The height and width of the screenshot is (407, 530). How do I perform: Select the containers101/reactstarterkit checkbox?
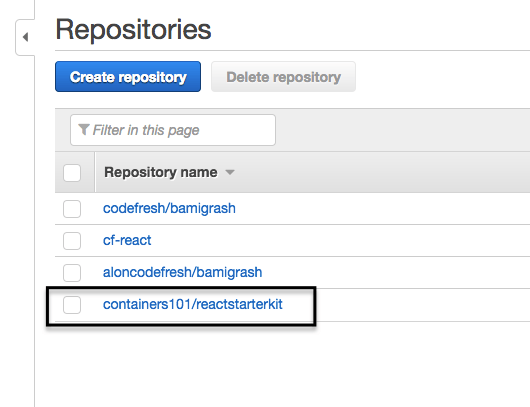[72, 305]
